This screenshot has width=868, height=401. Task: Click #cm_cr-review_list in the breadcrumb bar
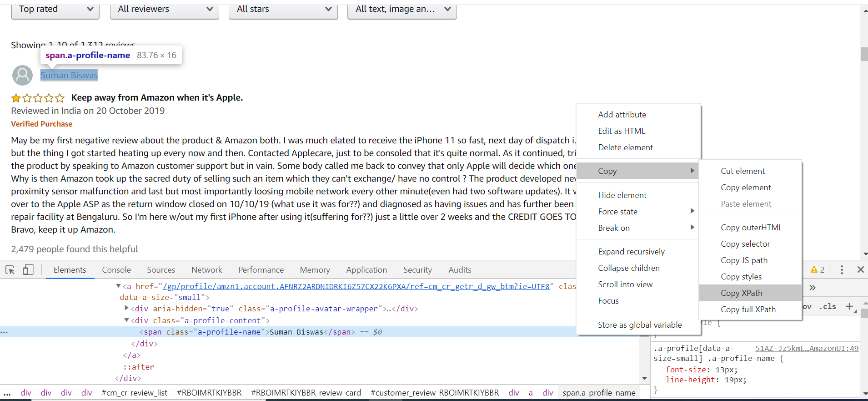click(x=134, y=393)
